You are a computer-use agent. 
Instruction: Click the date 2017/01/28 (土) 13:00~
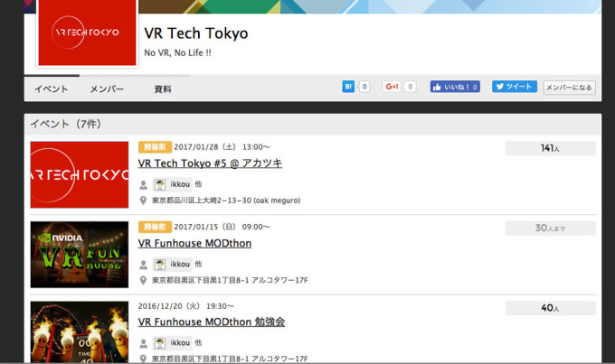pyautogui.click(x=222, y=147)
